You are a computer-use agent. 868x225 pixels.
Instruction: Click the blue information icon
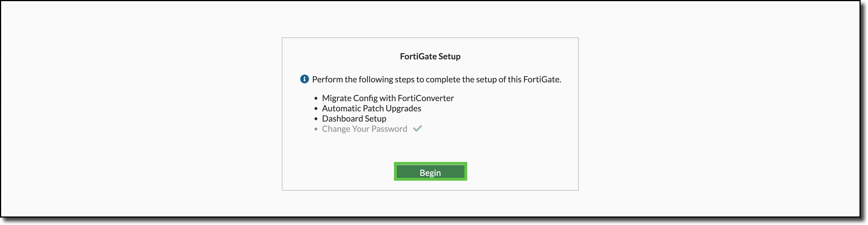click(x=304, y=79)
